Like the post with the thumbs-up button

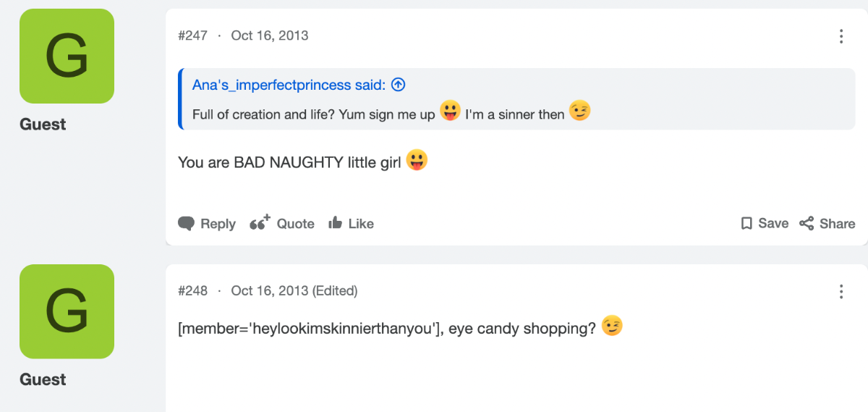pos(351,224)
